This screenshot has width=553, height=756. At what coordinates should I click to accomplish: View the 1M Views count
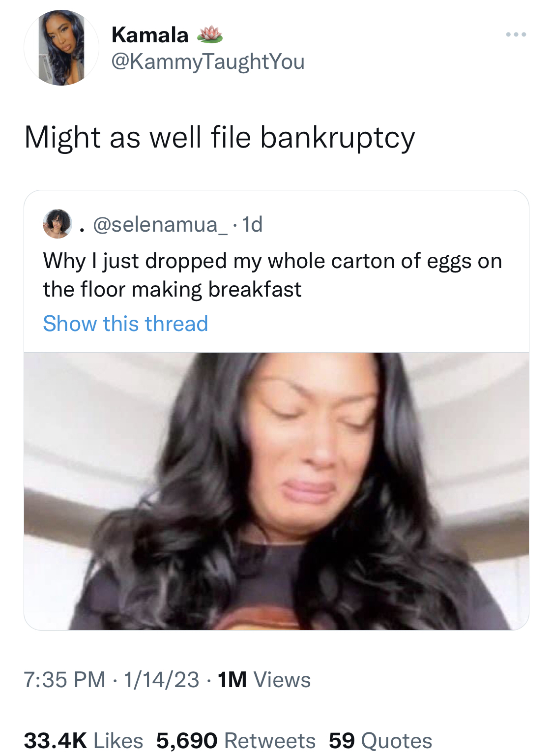(264, 680)
